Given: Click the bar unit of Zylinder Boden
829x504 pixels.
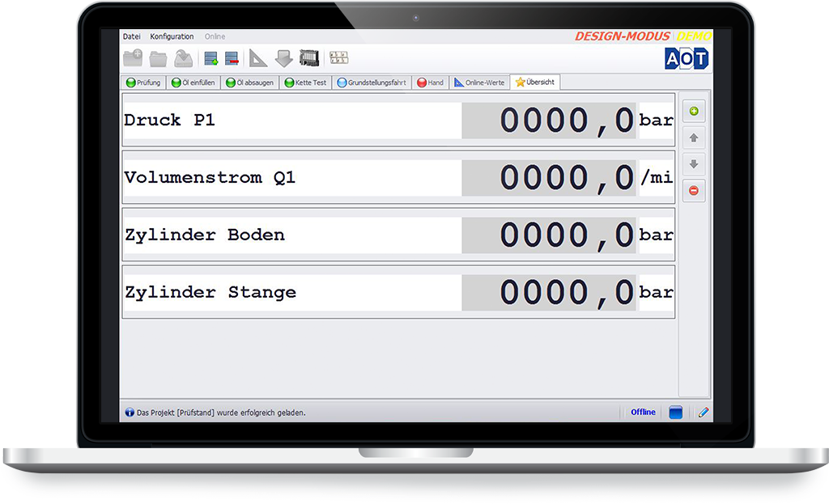Looking at the screenshot, I should click(656, 235).
